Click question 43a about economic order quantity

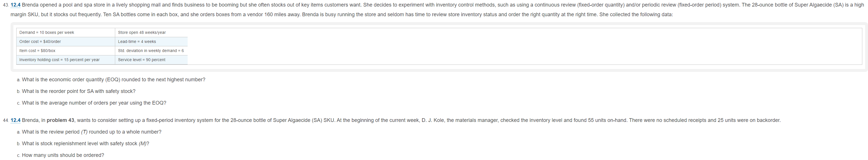pyautogui.click(x=111, y=80)
